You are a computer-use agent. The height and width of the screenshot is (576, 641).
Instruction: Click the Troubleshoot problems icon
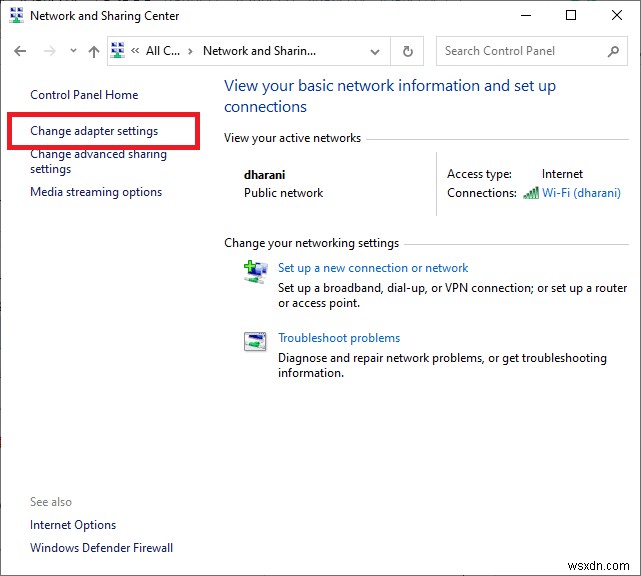[x=255, y=342]
